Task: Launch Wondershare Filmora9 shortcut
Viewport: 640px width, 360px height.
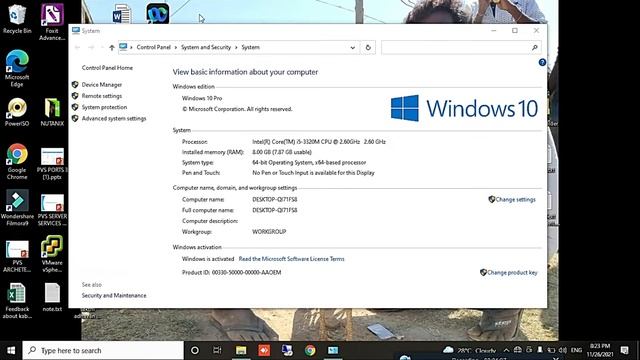Action: click(17, 208)
